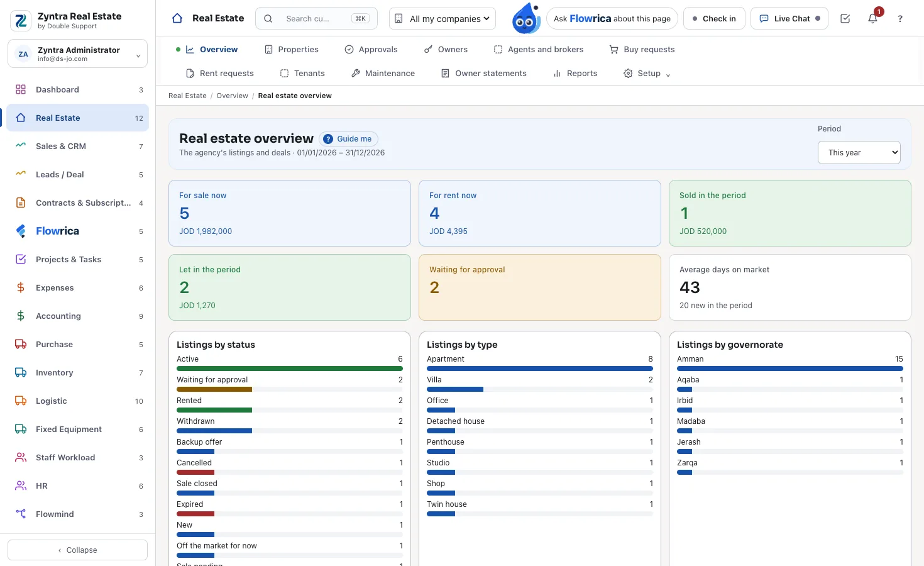Image resolution: width=924 pixels, height=566 pixels.
Task: Click the Flowrica mascot droplet icon
Action: click(526, 19)
